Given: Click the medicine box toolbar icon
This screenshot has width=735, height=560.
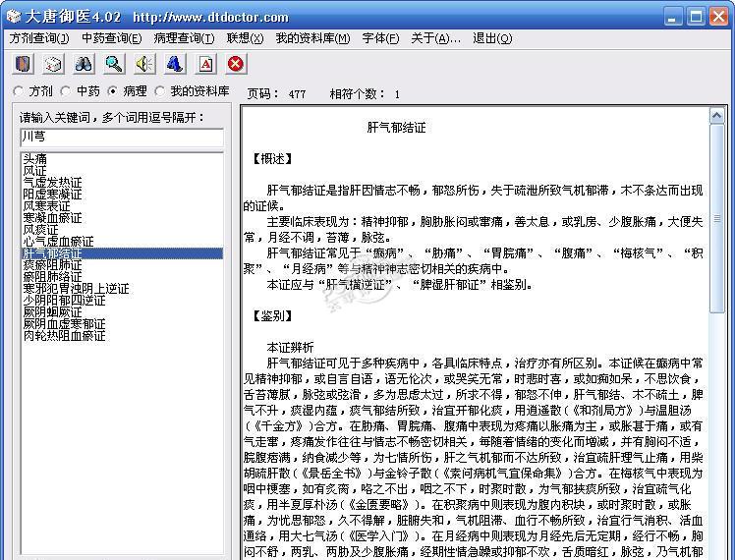Looking at the screenshot, I should point(53,64).
